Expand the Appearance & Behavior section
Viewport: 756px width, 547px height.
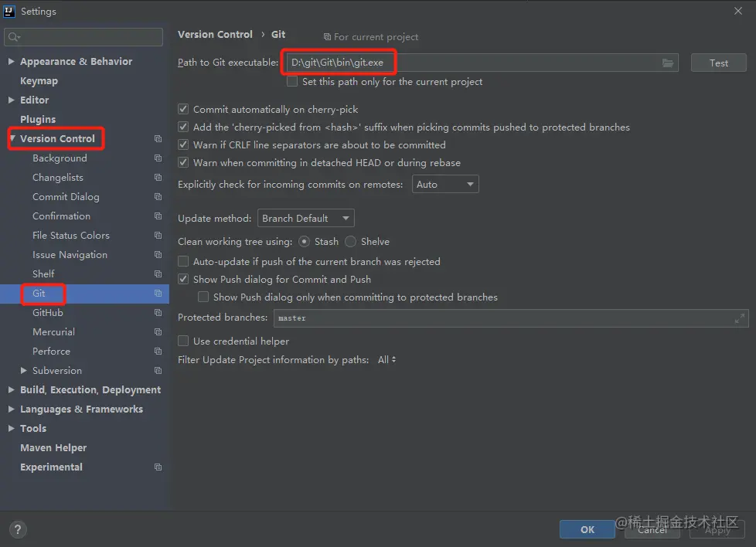(x=11, y=61)
